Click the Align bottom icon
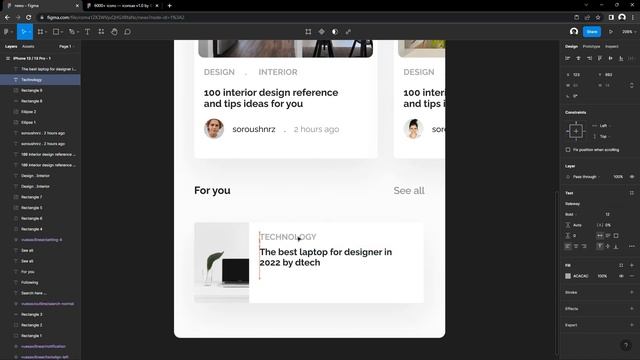 (x=621, y=58)
